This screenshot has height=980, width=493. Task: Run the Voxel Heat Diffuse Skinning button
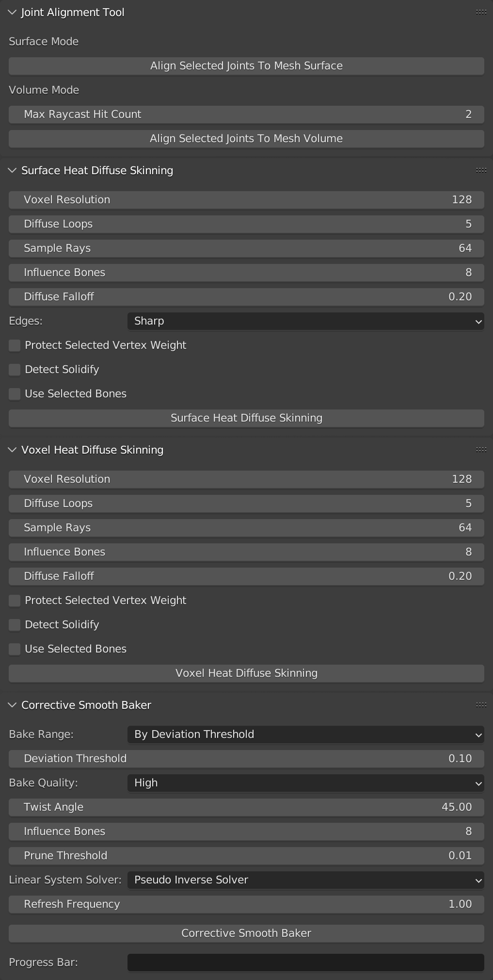tap(246, 673)
